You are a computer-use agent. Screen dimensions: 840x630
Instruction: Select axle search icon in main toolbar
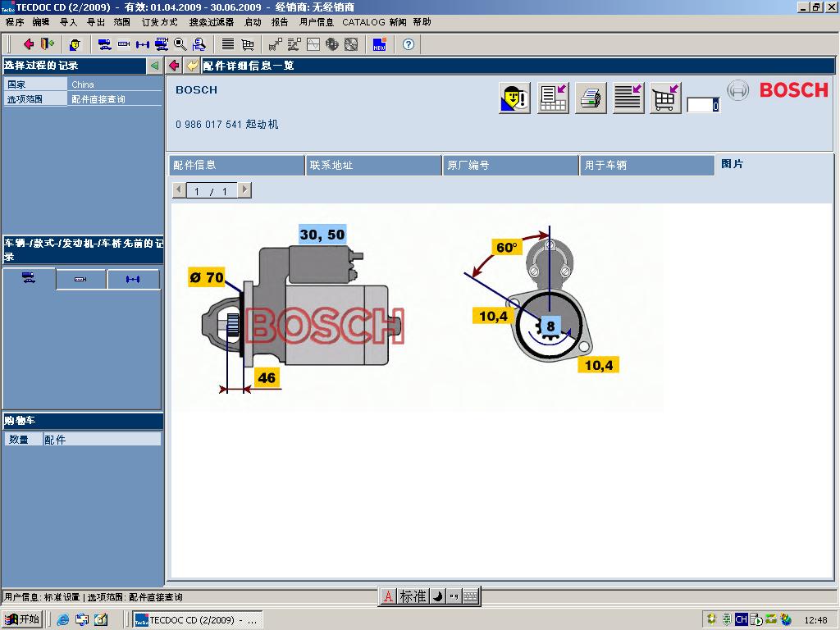pyautogui.click(x=143, y=44)
